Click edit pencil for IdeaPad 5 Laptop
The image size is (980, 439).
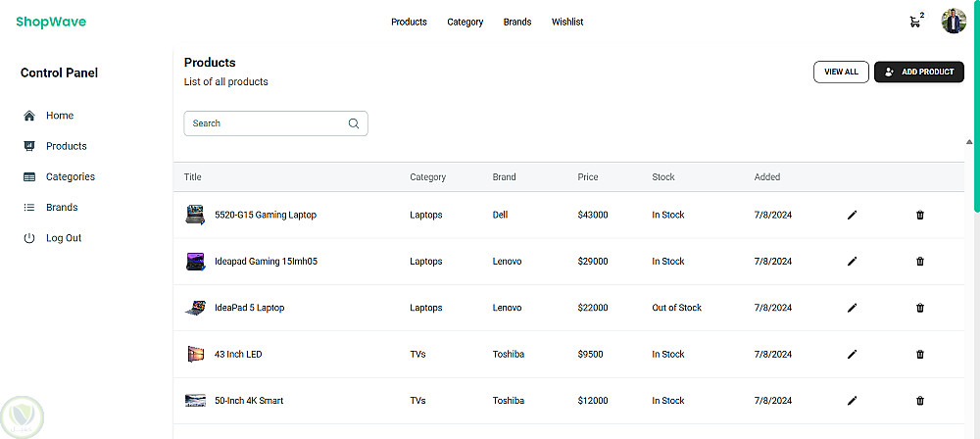click(852, 308)
